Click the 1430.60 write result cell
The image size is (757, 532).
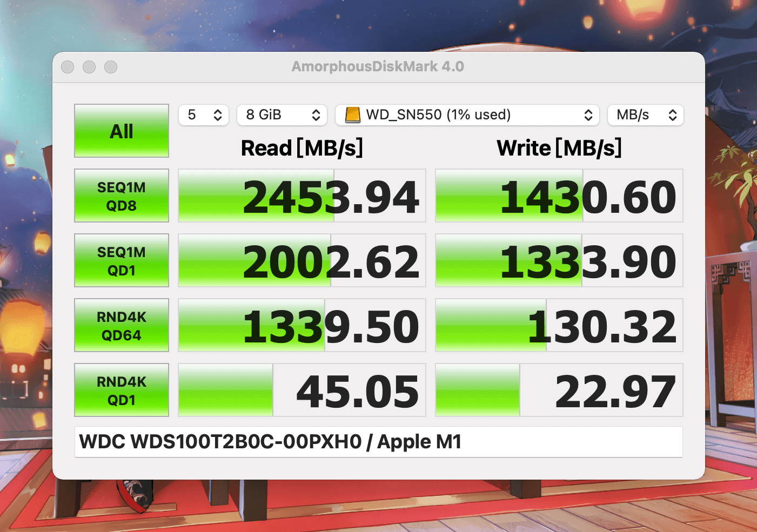[x=559, y=196]
